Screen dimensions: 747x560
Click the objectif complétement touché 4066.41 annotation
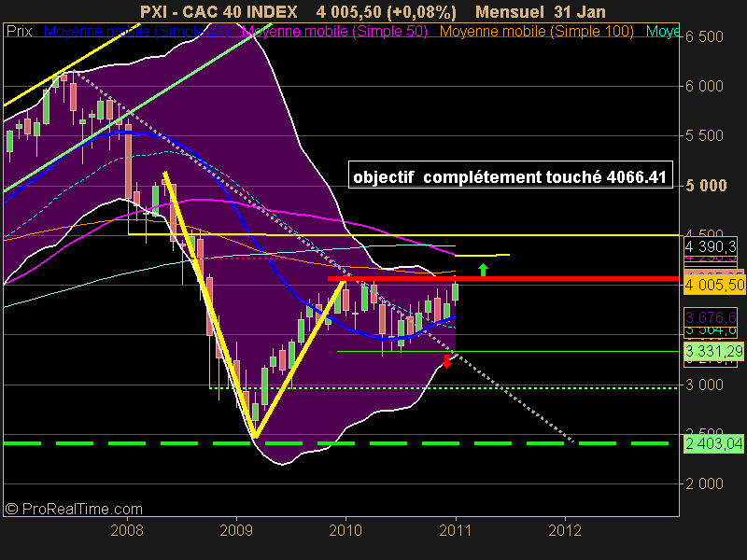[510, 175]
